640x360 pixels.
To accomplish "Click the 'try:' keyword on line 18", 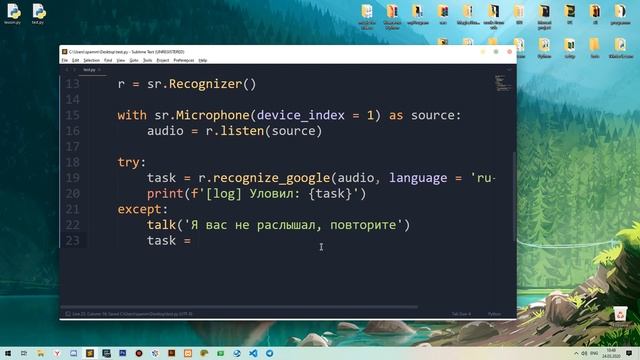I will point(131,162).
